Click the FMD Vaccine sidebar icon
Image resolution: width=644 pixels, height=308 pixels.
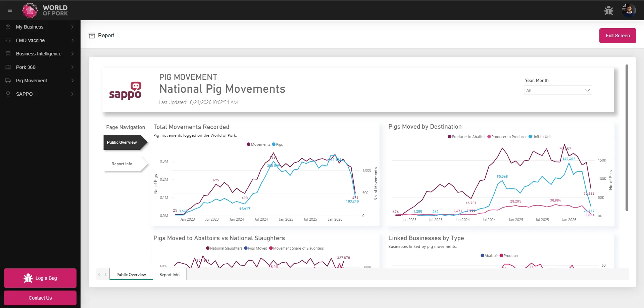[x=8, y=40]
